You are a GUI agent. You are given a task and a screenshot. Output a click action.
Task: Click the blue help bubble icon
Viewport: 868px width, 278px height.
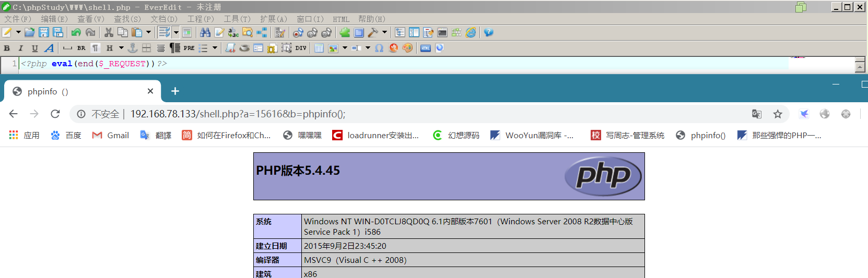coord(488,32)
